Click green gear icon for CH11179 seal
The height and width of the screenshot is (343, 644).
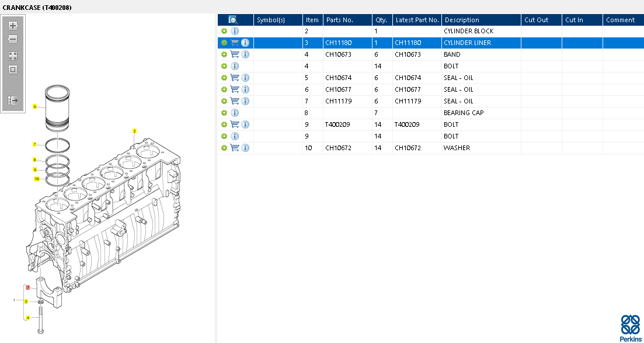224,101
